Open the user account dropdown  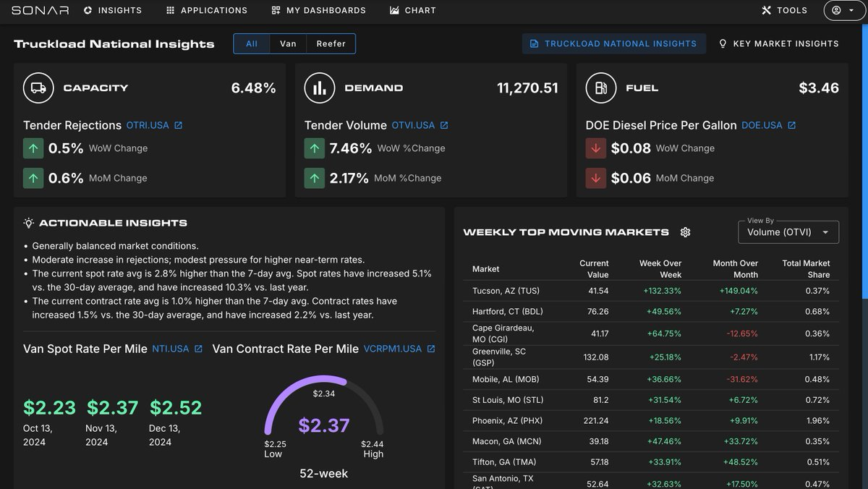tap(843, 10)
